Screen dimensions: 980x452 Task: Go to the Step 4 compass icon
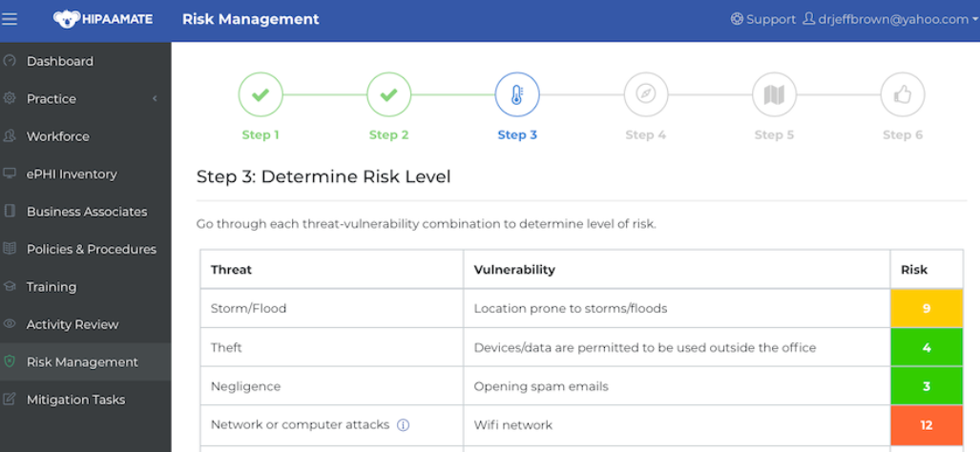click(646, 95)
